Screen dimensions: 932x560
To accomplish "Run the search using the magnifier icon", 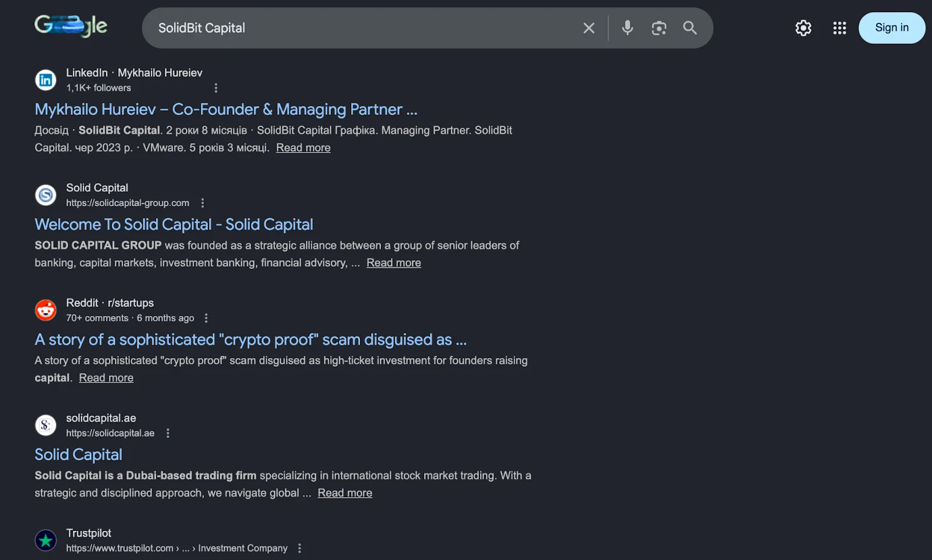I will (690, 27).
